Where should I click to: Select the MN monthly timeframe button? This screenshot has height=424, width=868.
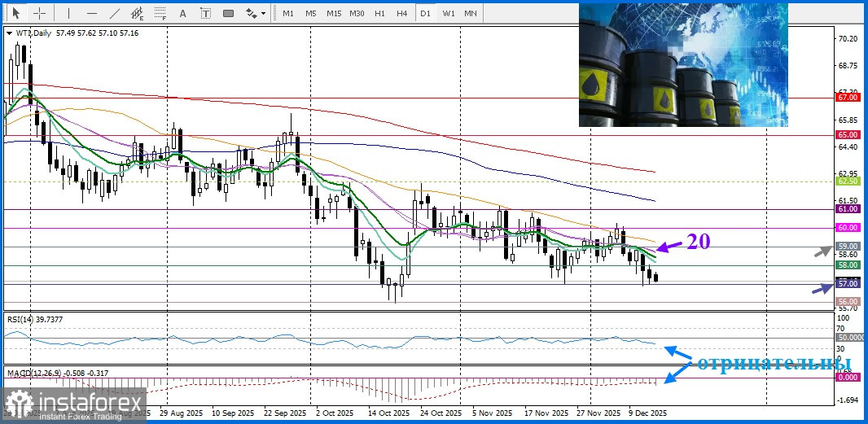471,13
